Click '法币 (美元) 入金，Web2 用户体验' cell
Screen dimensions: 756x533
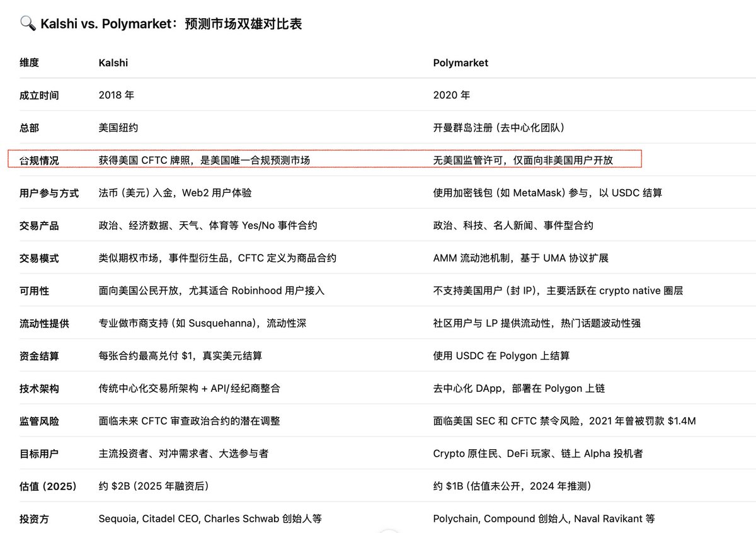coord(175,193)
